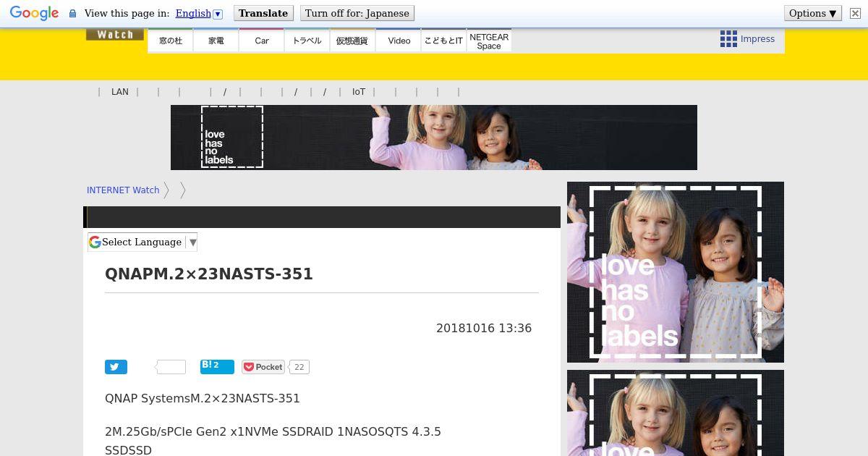Click the Google logo in translate bar
Screen dimensions: 868x456
pyautogui.click(x=34, y=13)
